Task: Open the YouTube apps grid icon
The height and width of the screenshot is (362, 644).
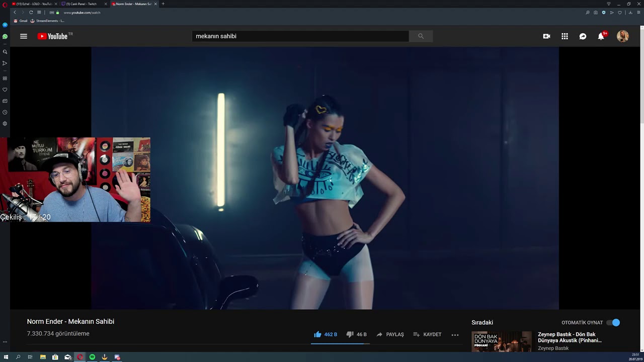Action: point(565,36)
